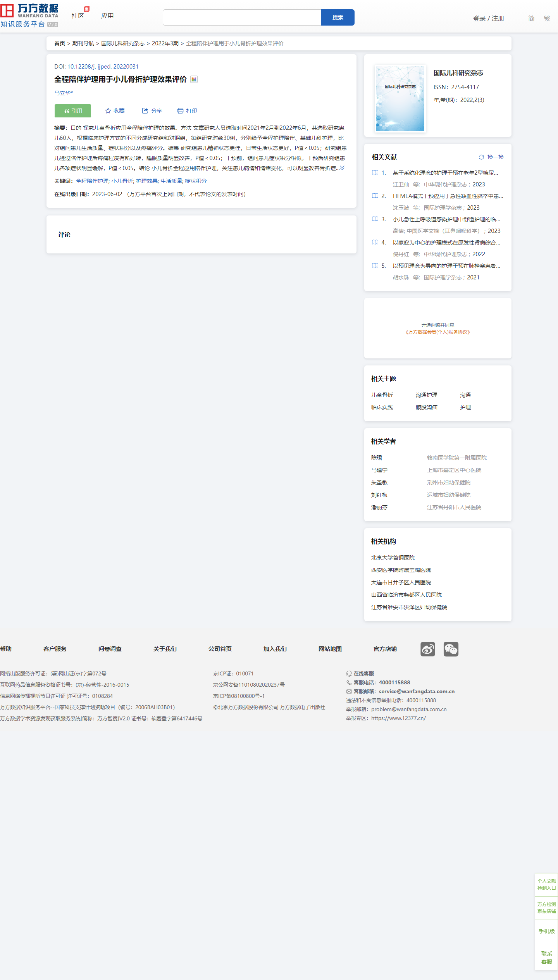Select related topic 临床实践
The height and width of the screenshot is (980, 558).
pyautogui.click(x=382, y=407)
